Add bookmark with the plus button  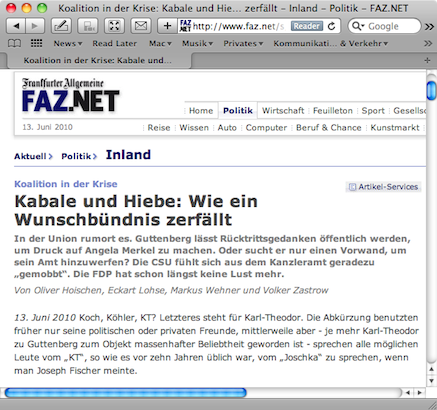(168, 26)
